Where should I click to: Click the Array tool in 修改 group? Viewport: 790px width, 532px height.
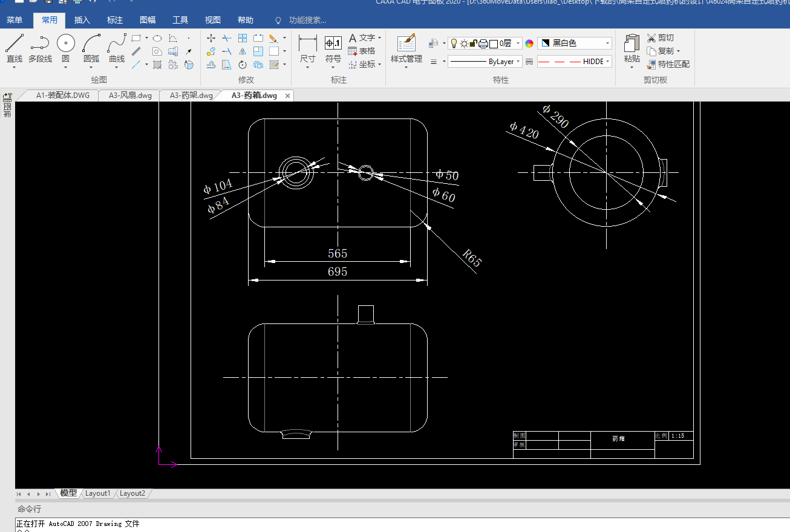pos(243,38)
